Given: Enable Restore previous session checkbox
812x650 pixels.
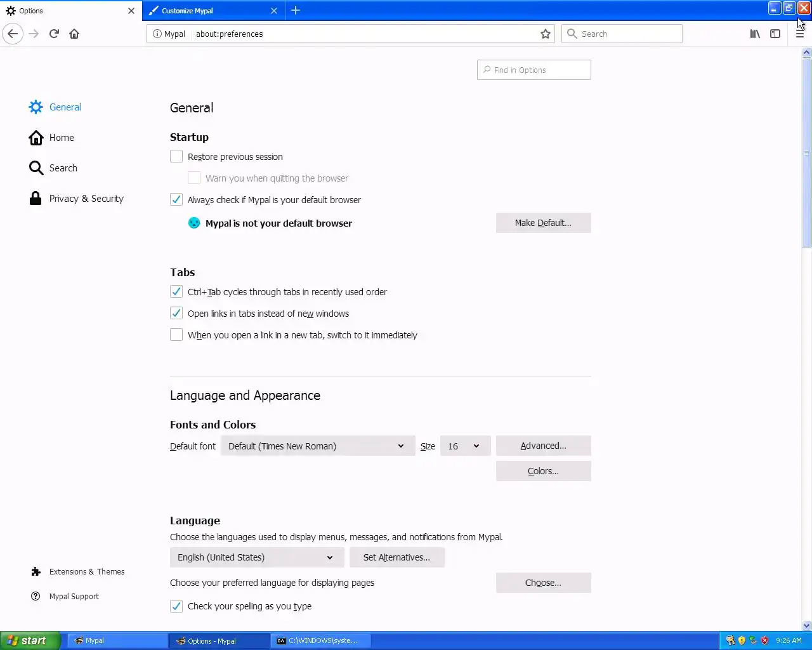Looking at the screenshot, I should click(x=176, y=156).
